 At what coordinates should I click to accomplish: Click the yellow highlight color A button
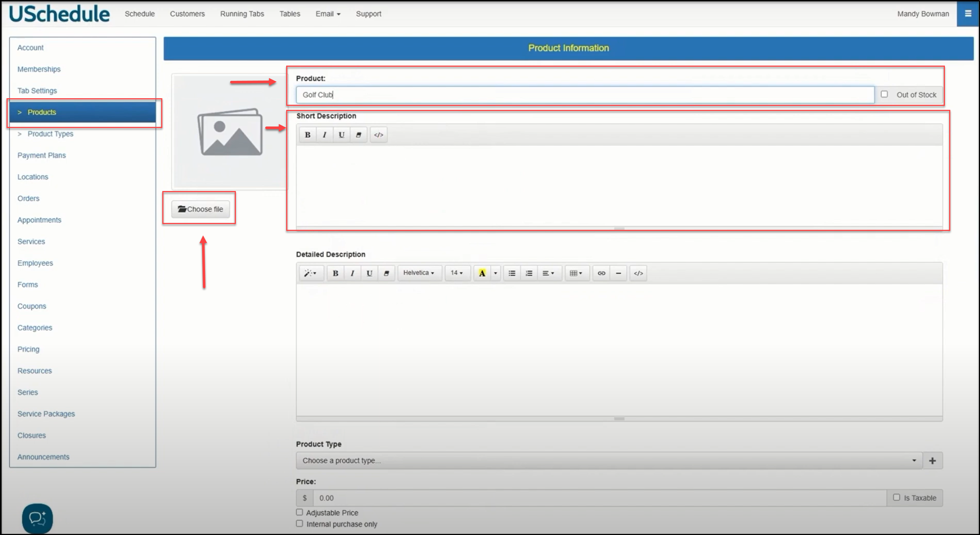click(x=482, y=273)
